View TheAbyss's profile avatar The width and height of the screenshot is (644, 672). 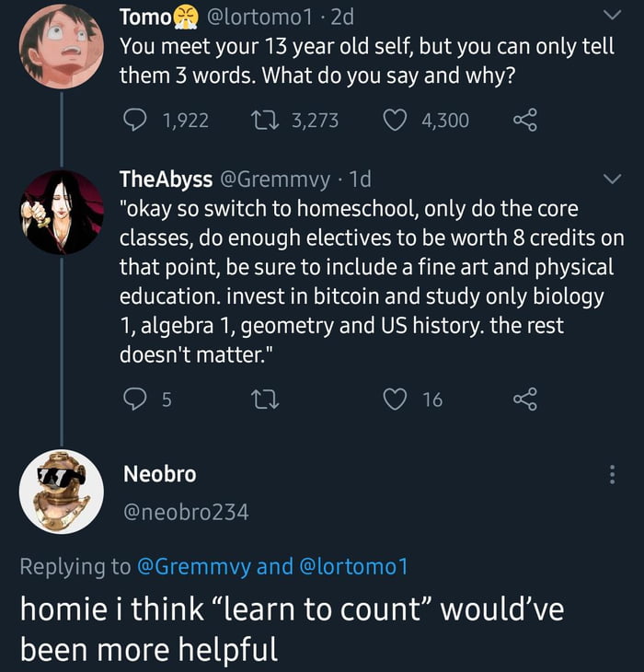[x=61, y=213]
